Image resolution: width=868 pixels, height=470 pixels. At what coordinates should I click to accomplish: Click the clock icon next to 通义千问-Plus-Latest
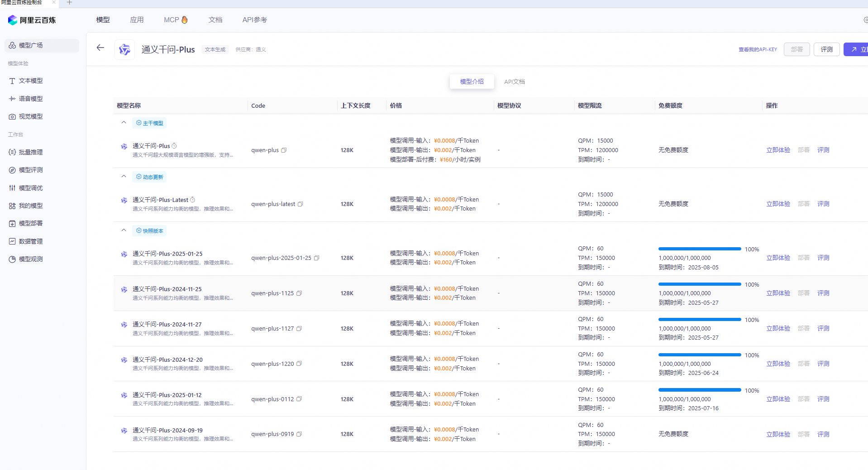(192, 200)
